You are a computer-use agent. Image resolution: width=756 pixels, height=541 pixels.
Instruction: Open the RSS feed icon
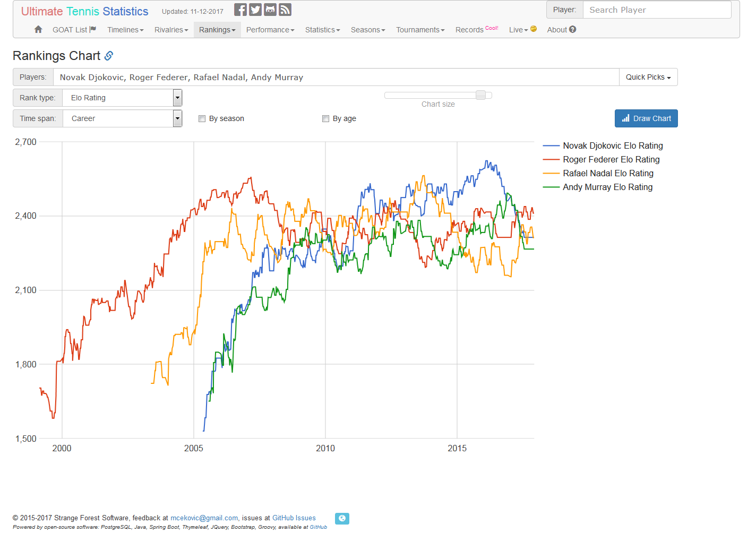pyautogui.click(x=285, y=10)
